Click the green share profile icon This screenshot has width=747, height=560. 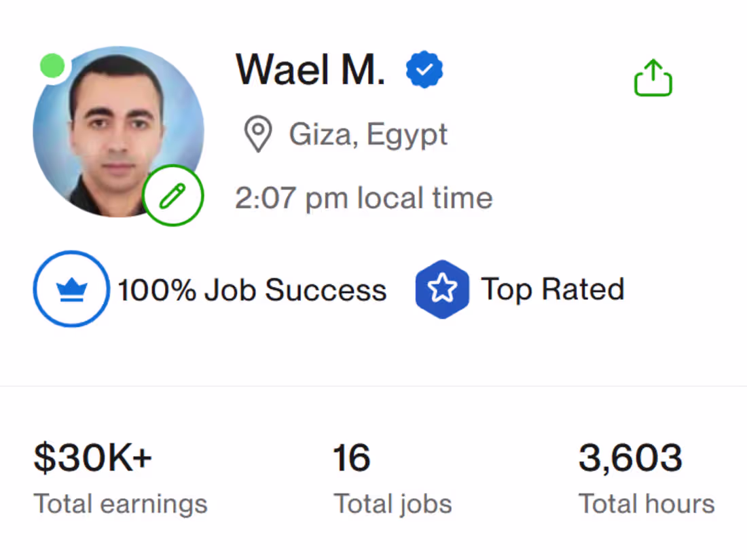point(653,77)
